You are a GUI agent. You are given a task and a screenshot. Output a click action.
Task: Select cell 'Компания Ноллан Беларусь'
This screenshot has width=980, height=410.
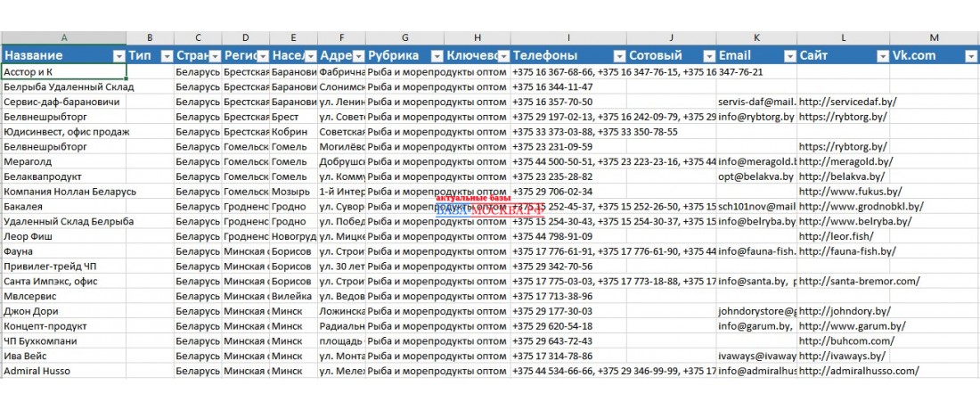pos(64,192)
